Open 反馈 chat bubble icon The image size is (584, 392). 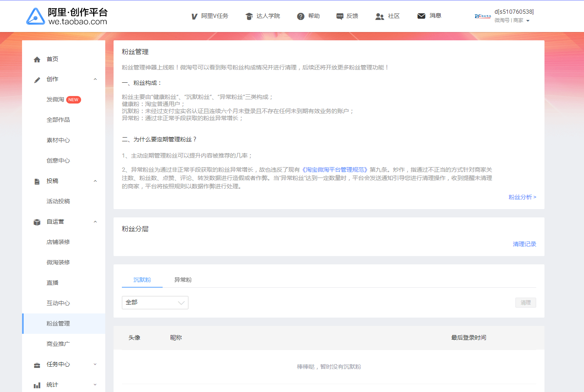pos(340,16)
